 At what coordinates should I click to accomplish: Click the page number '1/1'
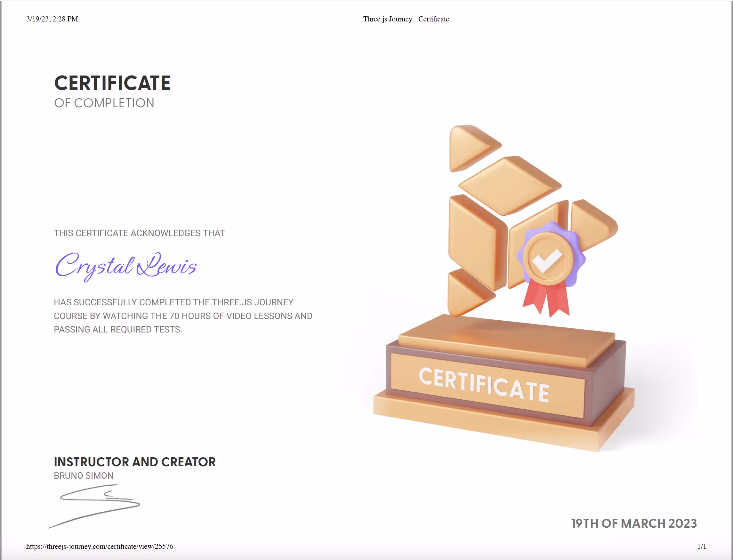pyautogui.click(x=702, y=546)
